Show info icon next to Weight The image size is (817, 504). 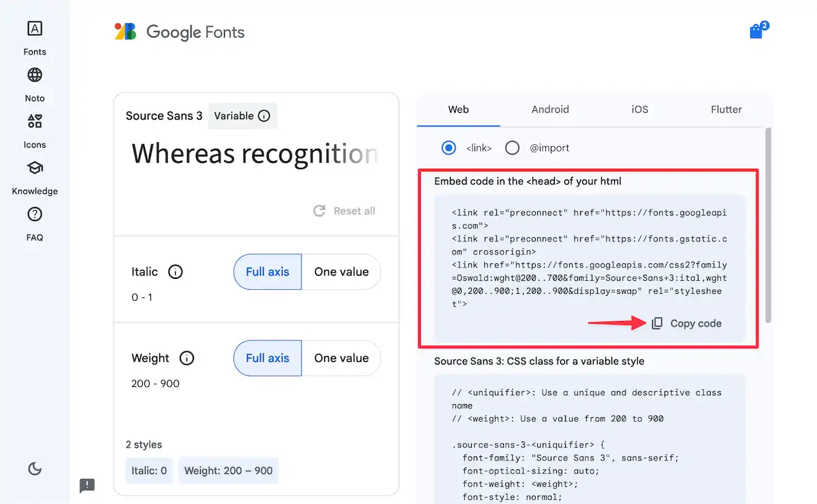pyautogui.click(x=187, y=358)
